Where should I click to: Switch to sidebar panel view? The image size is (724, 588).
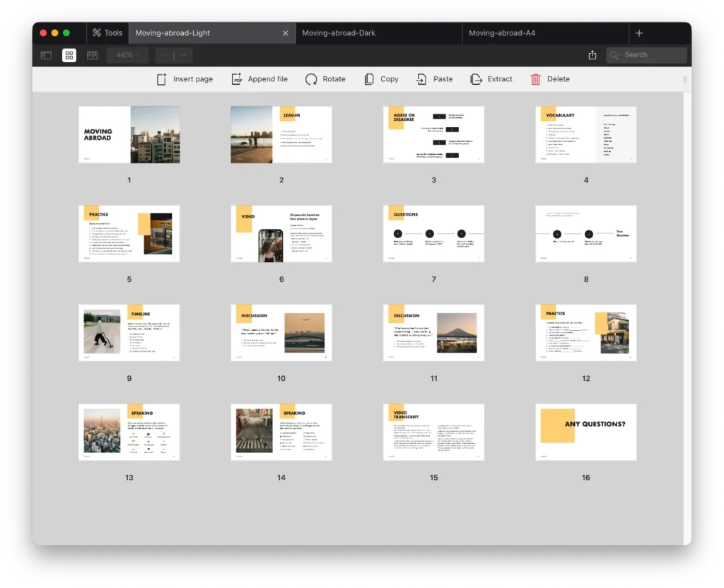coord(46,55)
